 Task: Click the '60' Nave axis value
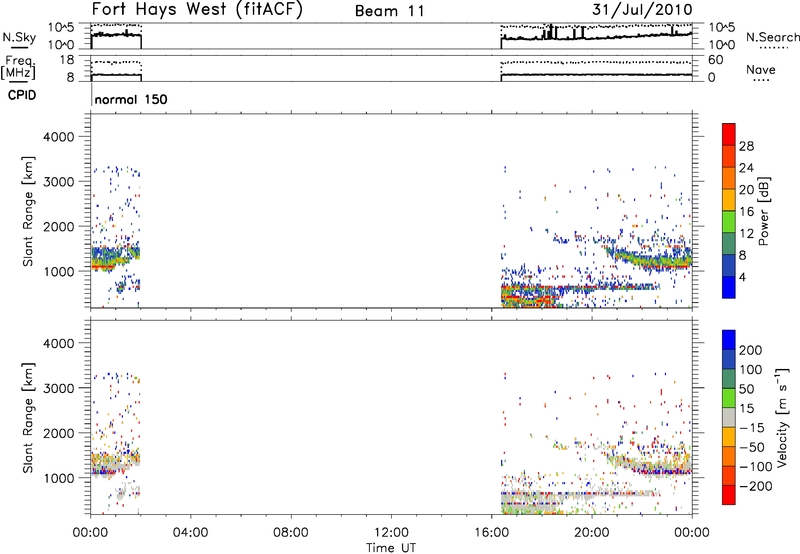(x=716, y=60)
